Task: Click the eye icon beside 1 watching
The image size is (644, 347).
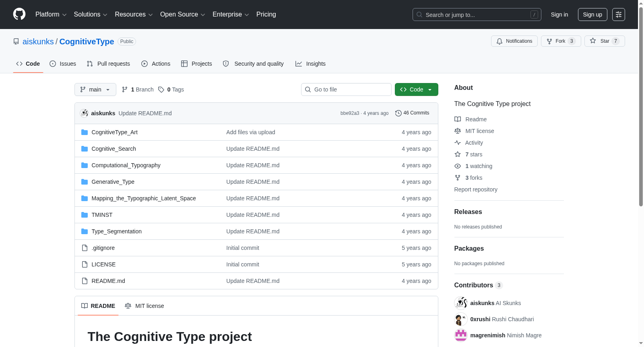Action: (458, 166)
